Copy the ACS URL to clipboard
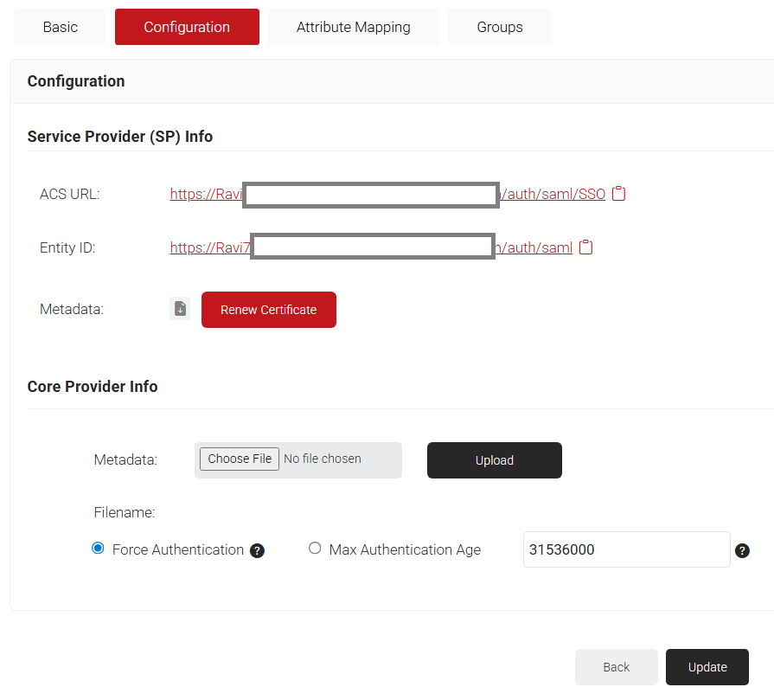The width and height of the screenshot is (774, 700). (x=618, y=194)
